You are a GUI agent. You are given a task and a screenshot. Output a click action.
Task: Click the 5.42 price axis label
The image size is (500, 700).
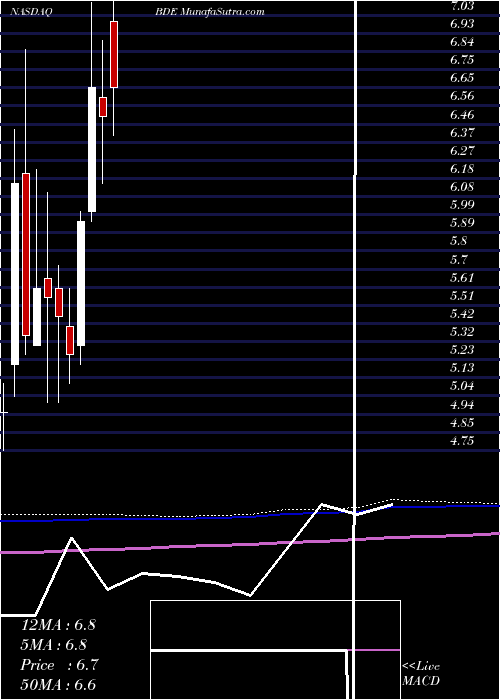462,313
